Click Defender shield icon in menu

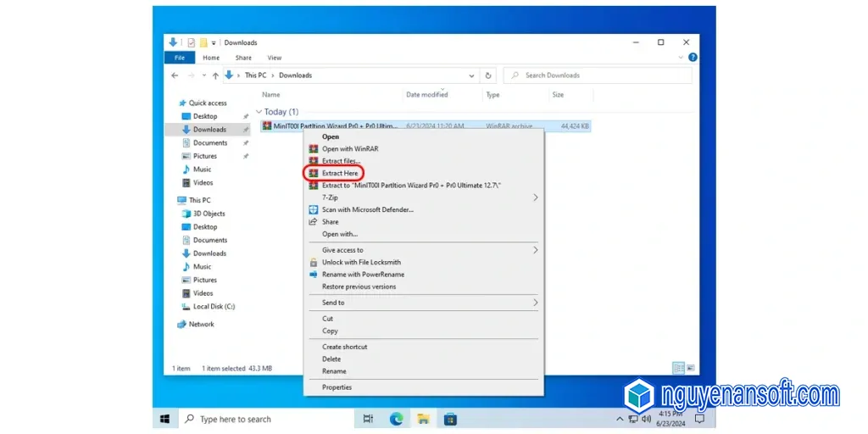pos(314,210)
